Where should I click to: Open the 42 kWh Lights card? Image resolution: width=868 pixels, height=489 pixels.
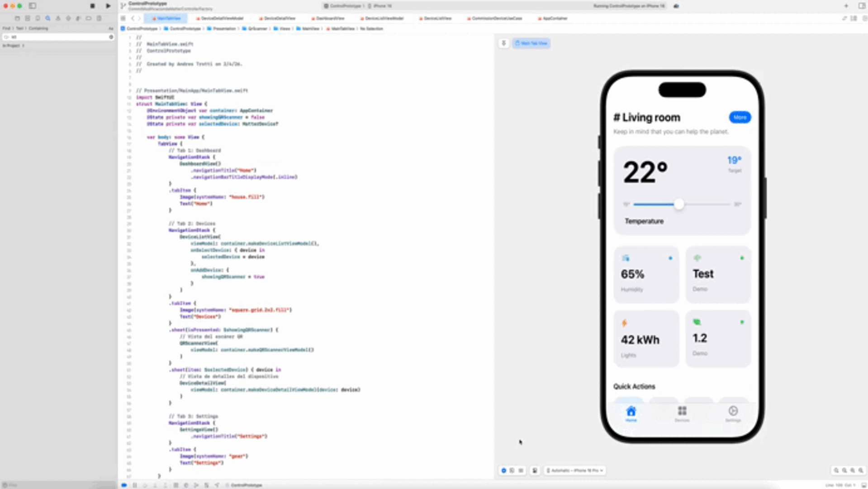(646, 339)
